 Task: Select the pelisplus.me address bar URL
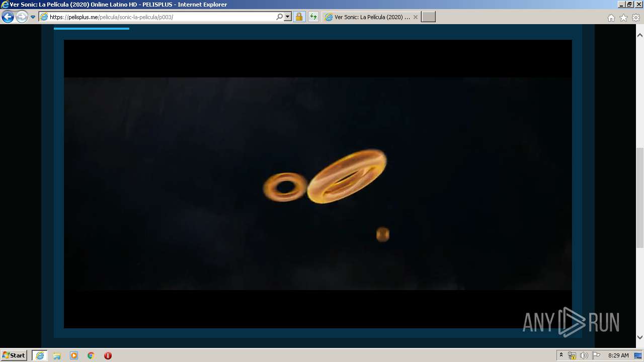click(111, 17)
